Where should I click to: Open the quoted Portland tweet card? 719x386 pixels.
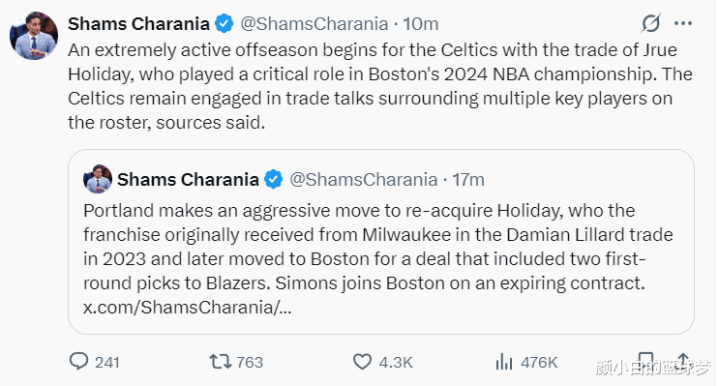coord(381,242)
